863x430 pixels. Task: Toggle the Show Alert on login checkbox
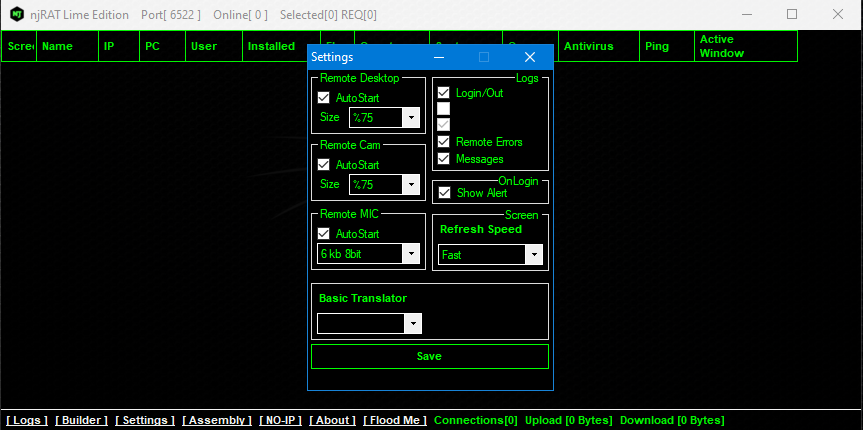[x=444, y=193]
